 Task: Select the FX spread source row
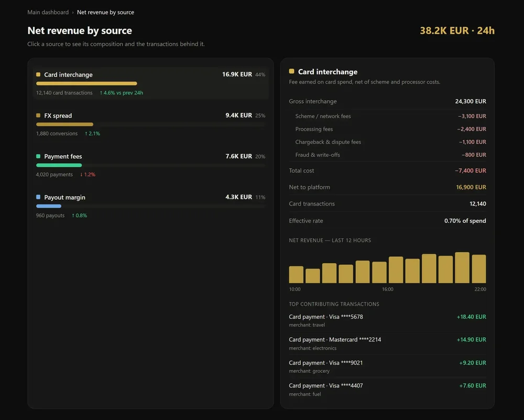pyautogui.click(x=151, y=124)
